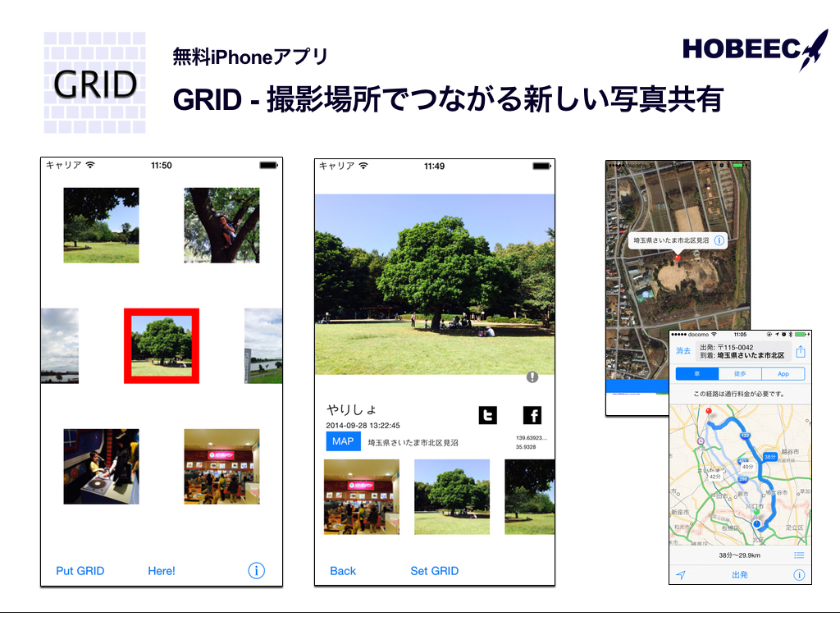840x630 pixels.
Task: Click the latitude value 35.9328
Action: click(526, 446)
